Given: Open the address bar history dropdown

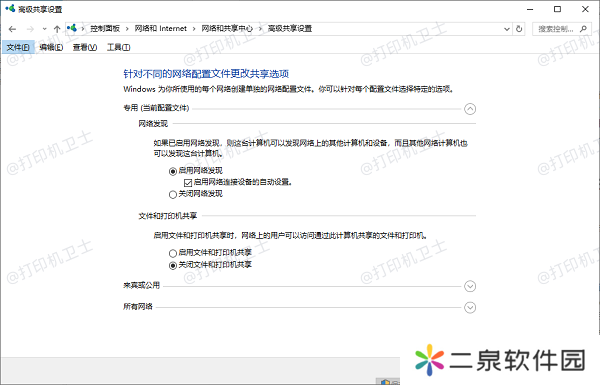Looking at the screenshot, I should (x=507, y=29).
